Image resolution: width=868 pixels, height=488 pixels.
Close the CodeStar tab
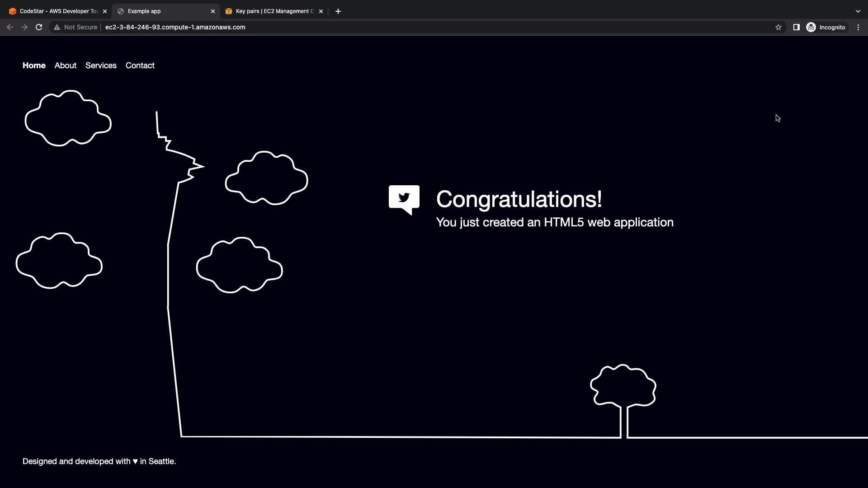coord(105,11)
